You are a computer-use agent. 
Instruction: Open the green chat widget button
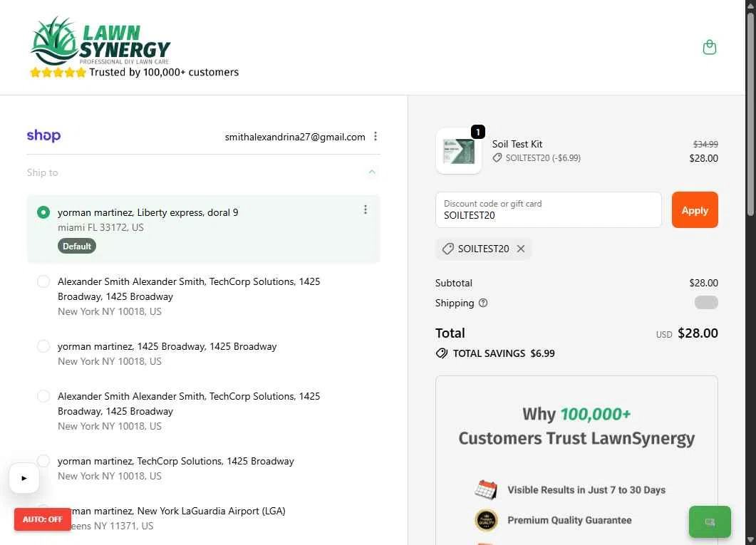tap(710, 522)
